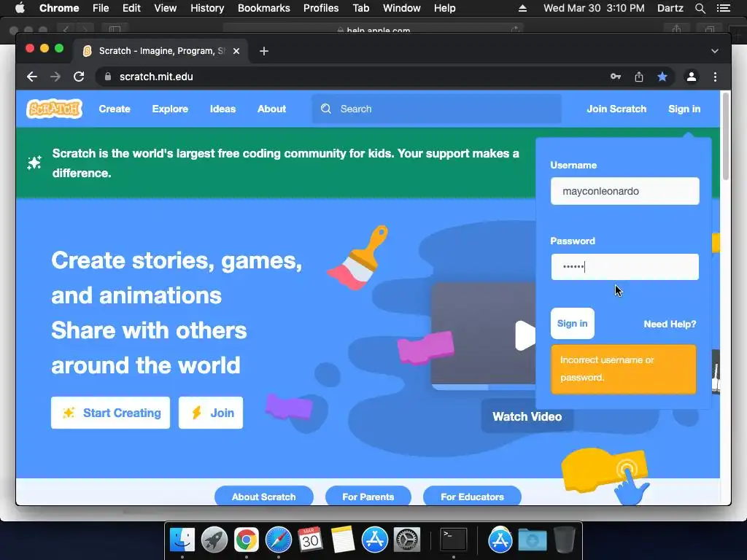Open the Ideas page

tap(222, 109)
